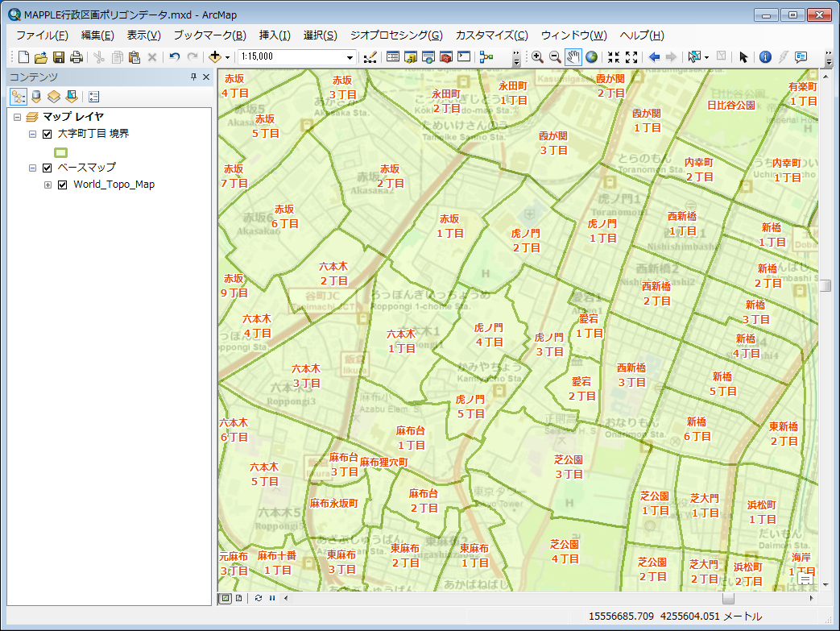List contents by drawing order
The height and width of the screenshot is (631, 840).
19,97
